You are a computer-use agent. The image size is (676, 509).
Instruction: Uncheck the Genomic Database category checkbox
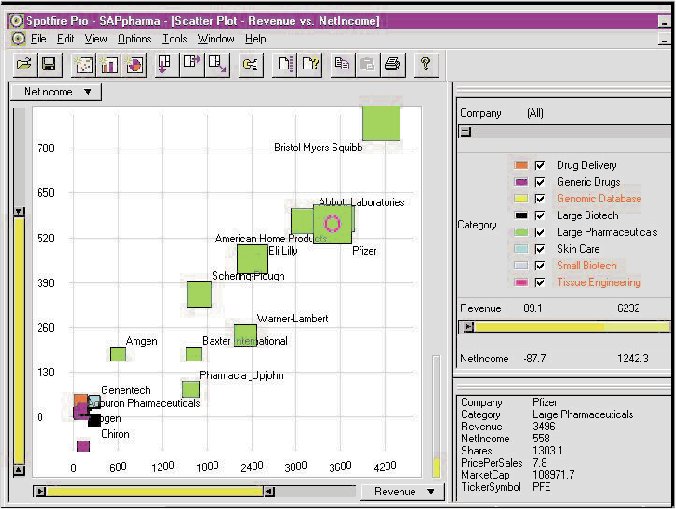(x=540, y=199)
